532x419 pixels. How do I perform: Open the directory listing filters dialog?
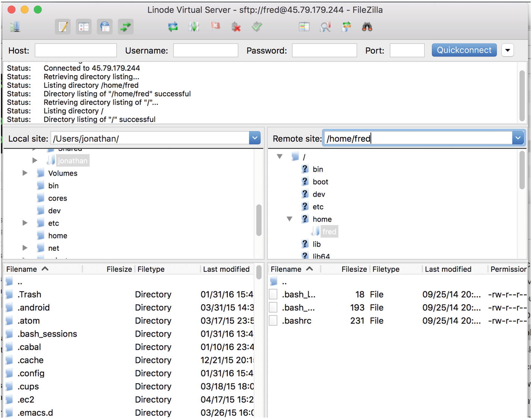coord(304,27)
